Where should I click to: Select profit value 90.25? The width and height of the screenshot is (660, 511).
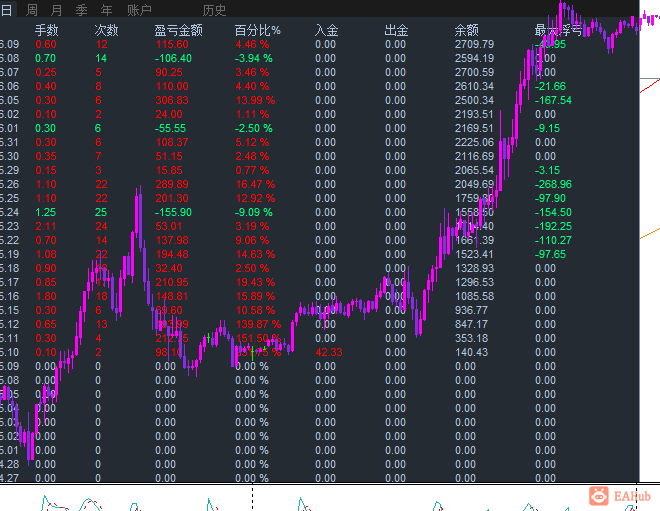[x=169, y=72]
